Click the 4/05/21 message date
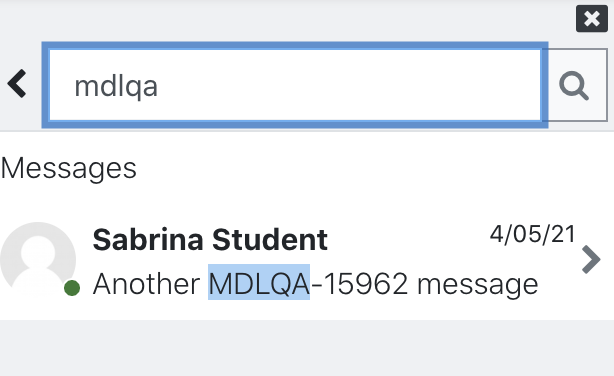 [x=532, y=234]
